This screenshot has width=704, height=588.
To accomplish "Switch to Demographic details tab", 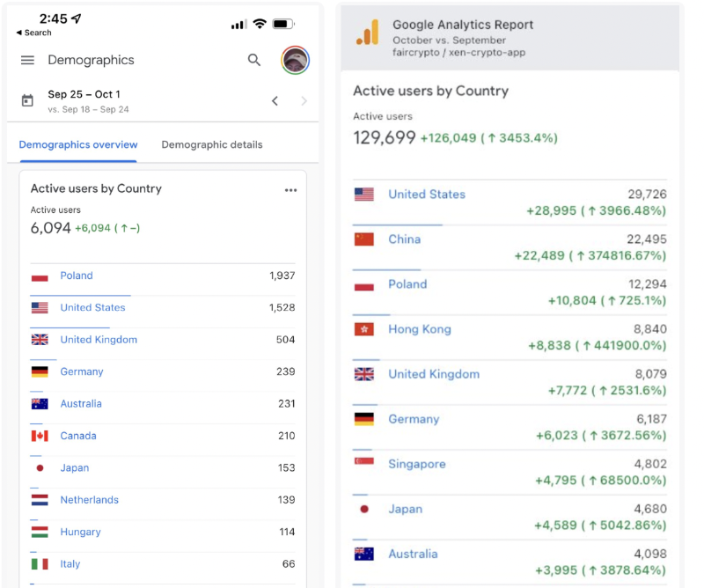I will [212, 144].
